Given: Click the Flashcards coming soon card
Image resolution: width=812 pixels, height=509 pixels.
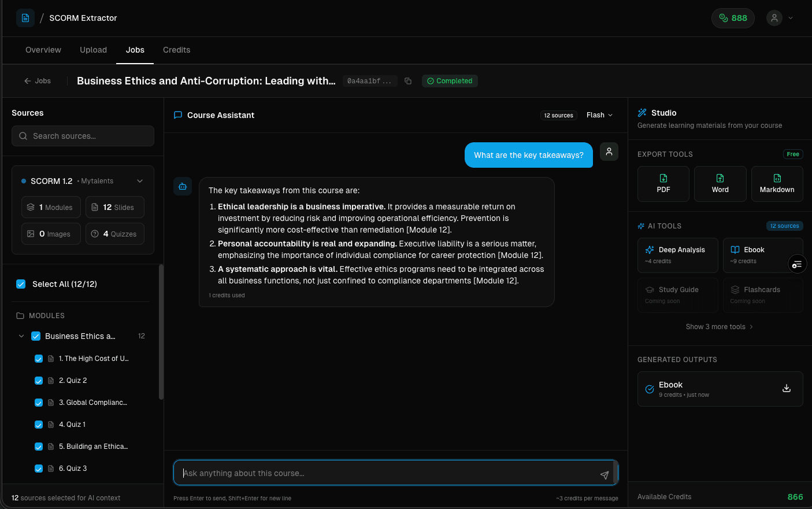Looking at the screenshot, I should 763,295.
